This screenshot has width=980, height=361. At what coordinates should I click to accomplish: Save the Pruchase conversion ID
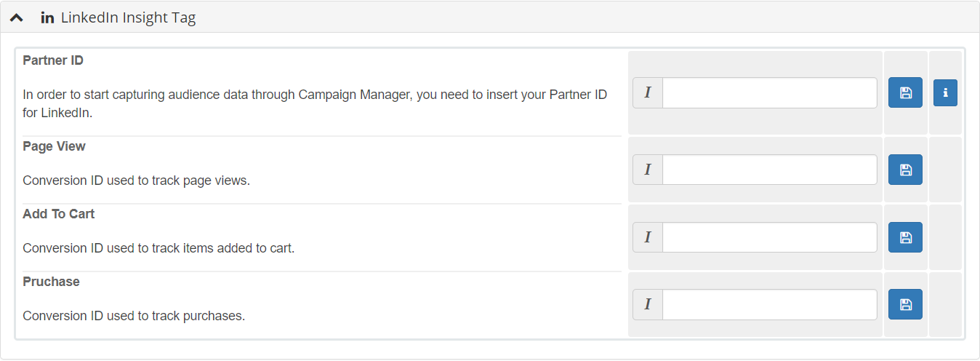click(905, 304)
